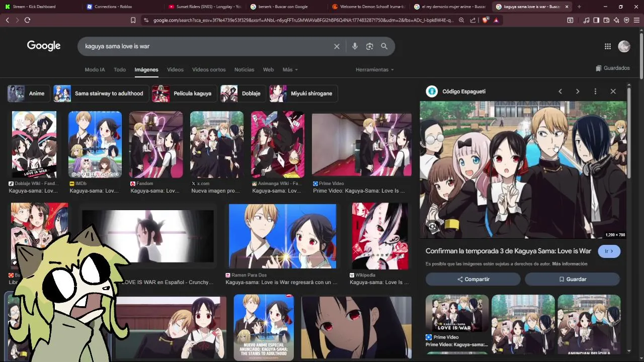
Task: Click the Compartir button
Action: click(x=473, y=279)
